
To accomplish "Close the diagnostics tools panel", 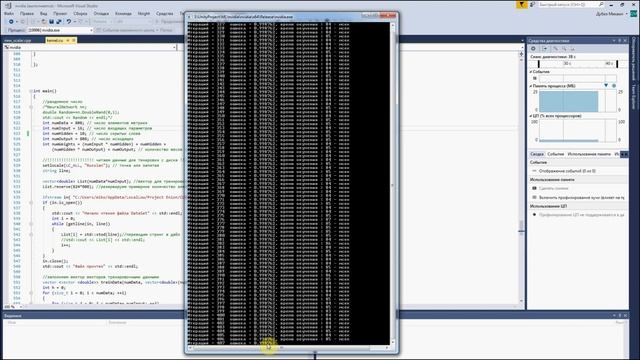I will coord(625,41).
